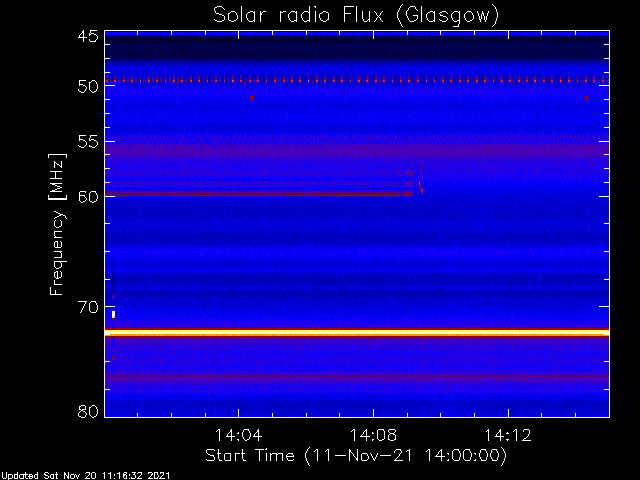Select the 50 MHz frequency label
The height and width of the screenshot is (480, 640).
click(88, 86)
